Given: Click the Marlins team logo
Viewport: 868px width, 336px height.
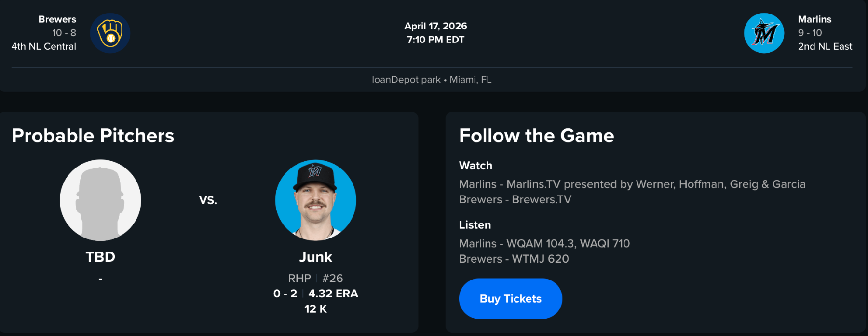Looking at the screenshot, I should [764, 33].
